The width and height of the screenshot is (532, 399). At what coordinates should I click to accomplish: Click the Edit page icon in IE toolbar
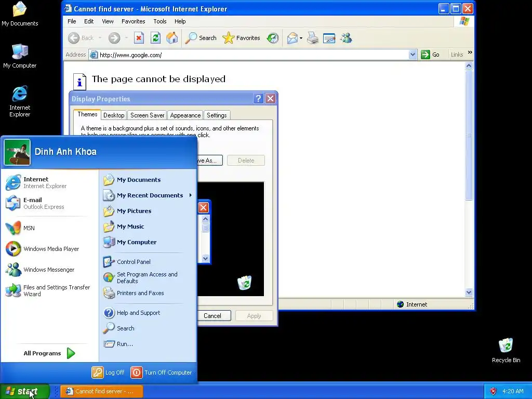[x=329, y=38]
